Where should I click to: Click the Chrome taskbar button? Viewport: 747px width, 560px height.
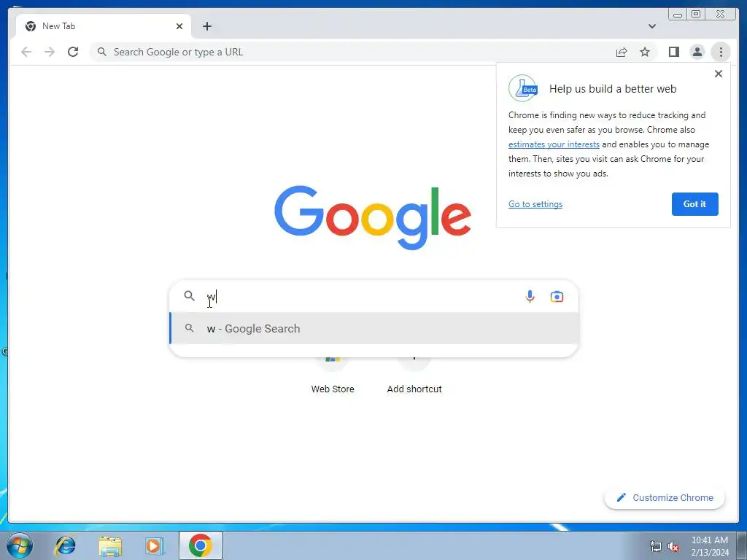[x=200, y=545]
